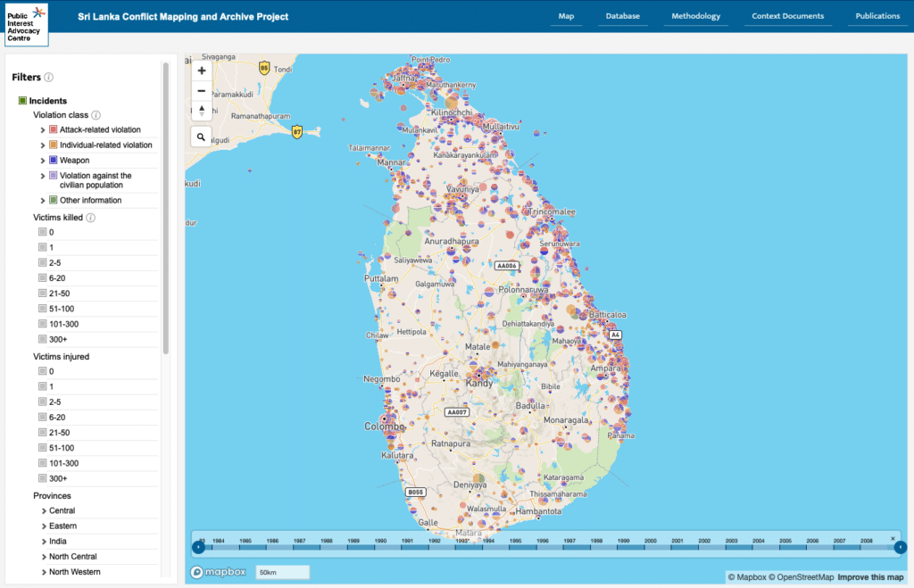
Task: Open the Publications link
Action: (x=877, y=17)
